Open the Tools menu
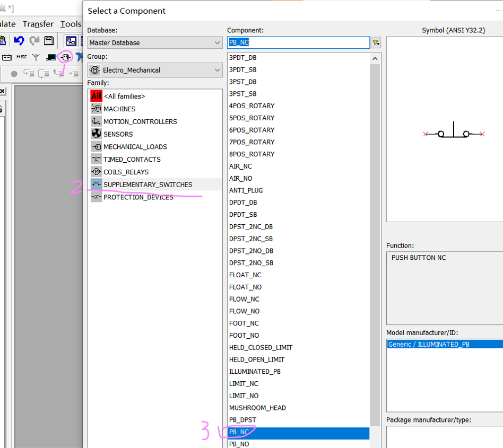 click(71, 24)
